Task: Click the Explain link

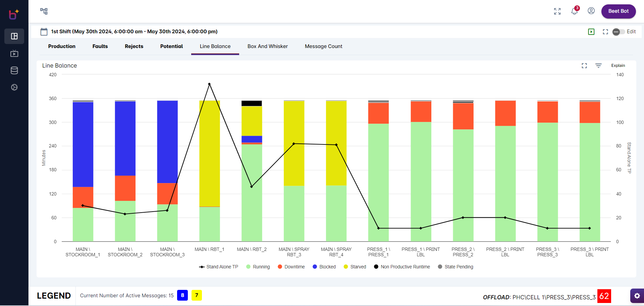Action: 618,65
